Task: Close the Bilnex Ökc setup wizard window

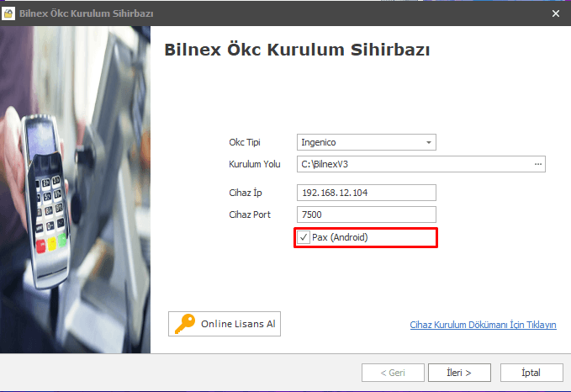Action: (555, 13)
